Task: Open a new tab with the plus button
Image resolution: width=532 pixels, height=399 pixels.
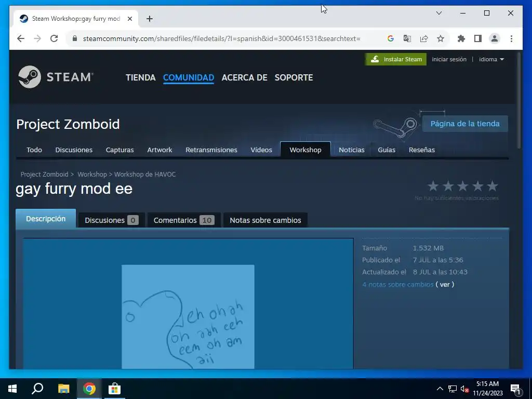Action: coord(149,19)
